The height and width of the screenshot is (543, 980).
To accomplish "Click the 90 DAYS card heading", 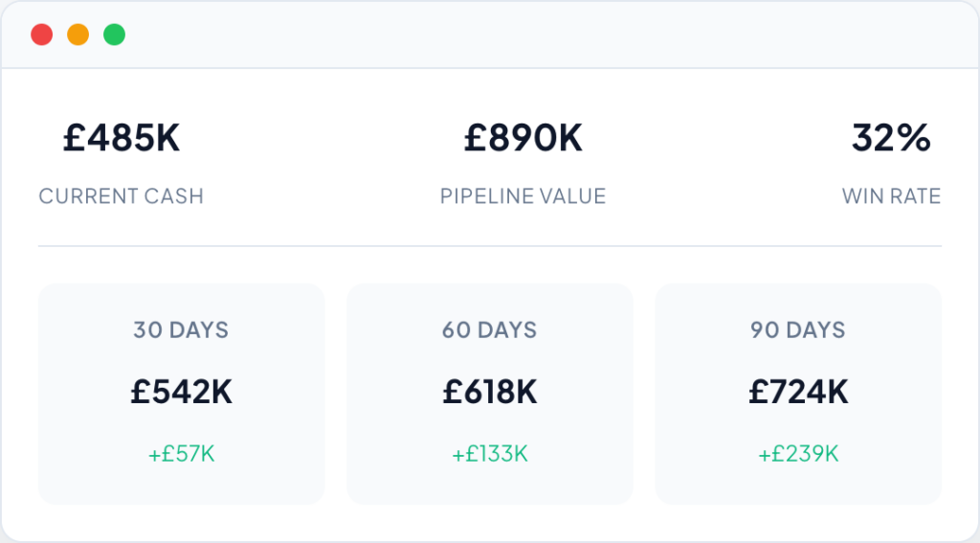I will pos(797,330).
